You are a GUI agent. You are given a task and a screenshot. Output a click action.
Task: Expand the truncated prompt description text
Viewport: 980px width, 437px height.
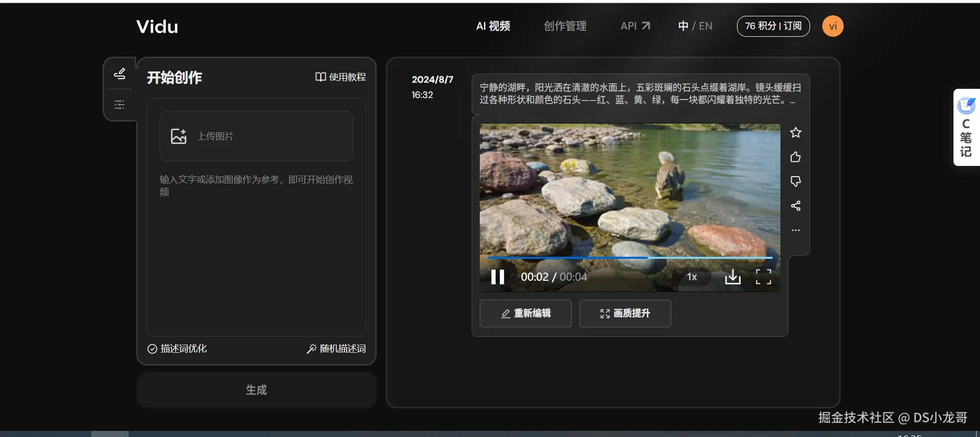click(640, 94)
